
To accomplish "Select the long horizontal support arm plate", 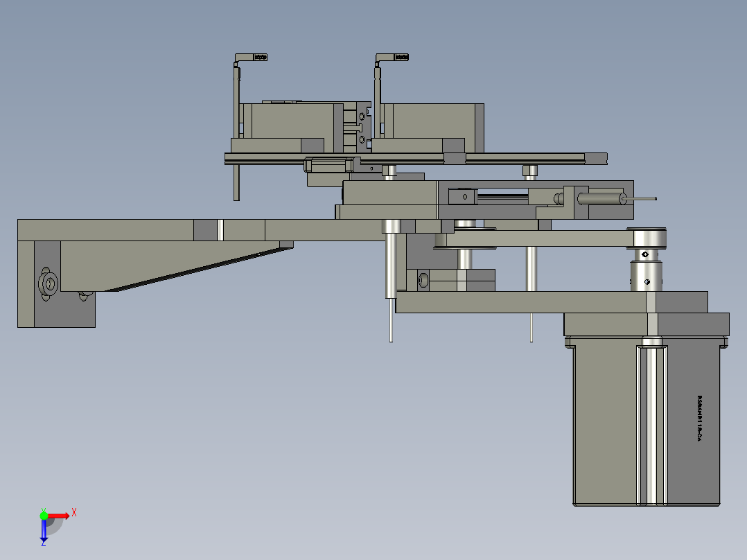I will pyautogui.click(x=205, y=230).
